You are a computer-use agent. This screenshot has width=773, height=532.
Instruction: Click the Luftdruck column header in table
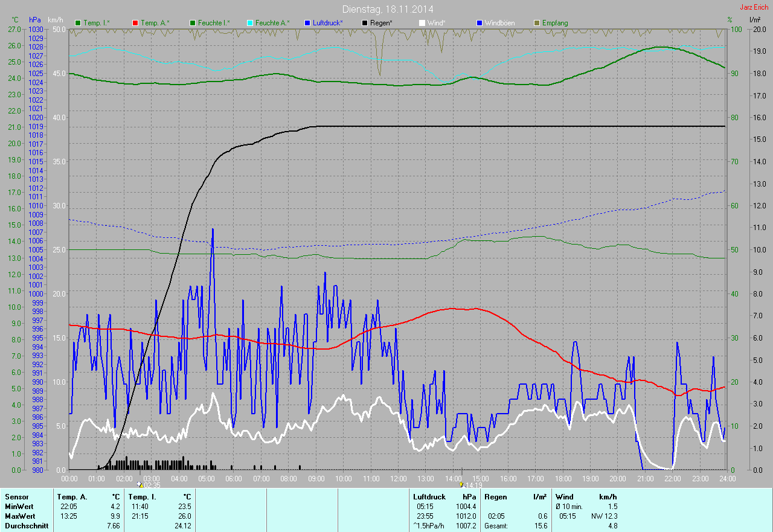pyautogui.click(x=429, y=497)
